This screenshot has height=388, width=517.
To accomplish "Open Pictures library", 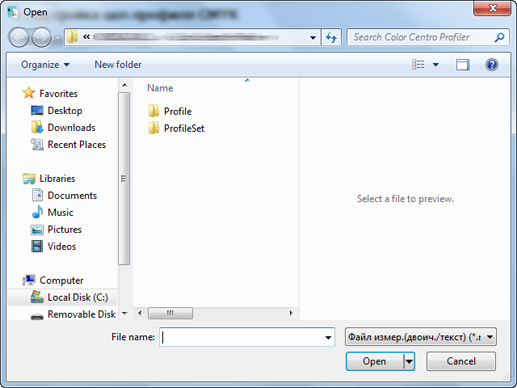I will point(64,230).
